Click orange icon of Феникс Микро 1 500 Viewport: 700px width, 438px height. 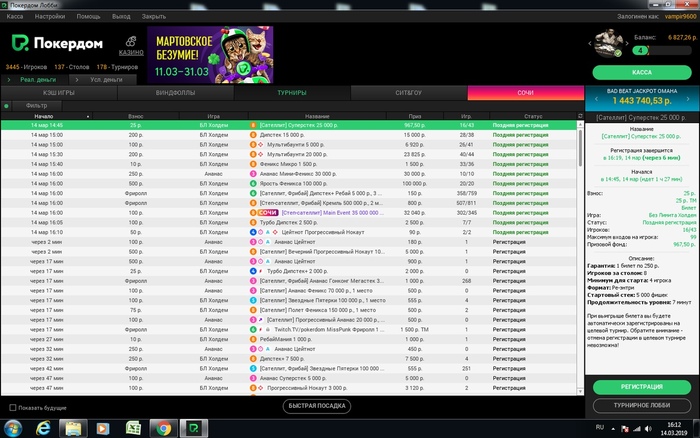tap(253, 164)
